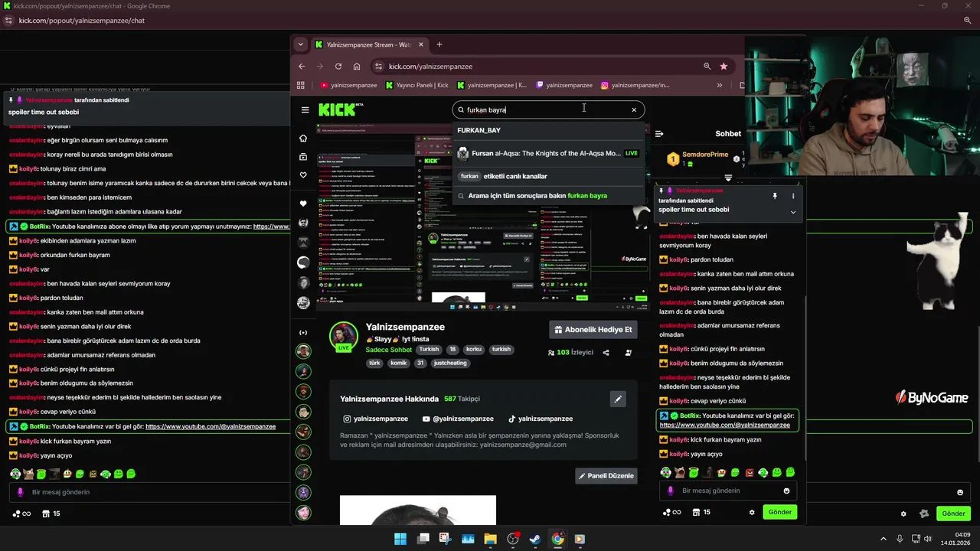Open Chrome apps grid icon
This screenshot has height=551, width=980.
pos(300,85)
